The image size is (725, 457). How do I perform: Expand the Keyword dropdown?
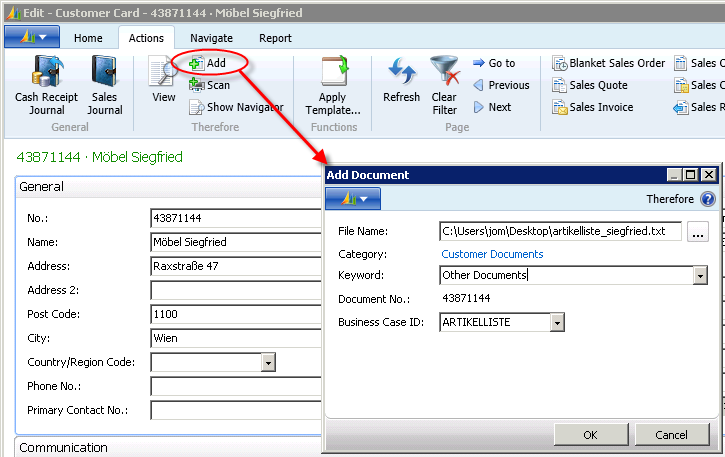tap(700, 276)
